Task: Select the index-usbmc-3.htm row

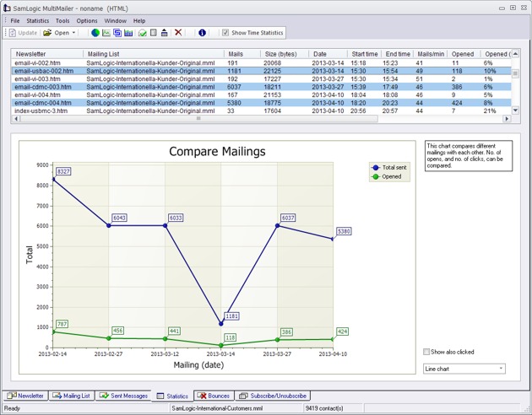Action: (x=261, y=110)
